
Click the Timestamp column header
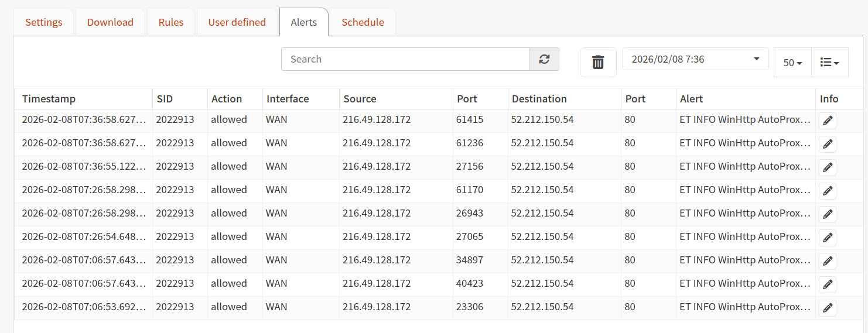click(49, 99)
